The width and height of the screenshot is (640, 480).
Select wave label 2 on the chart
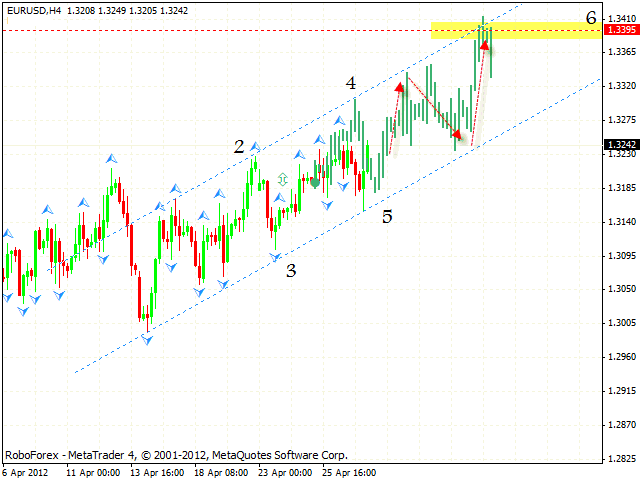pos(239,147)
